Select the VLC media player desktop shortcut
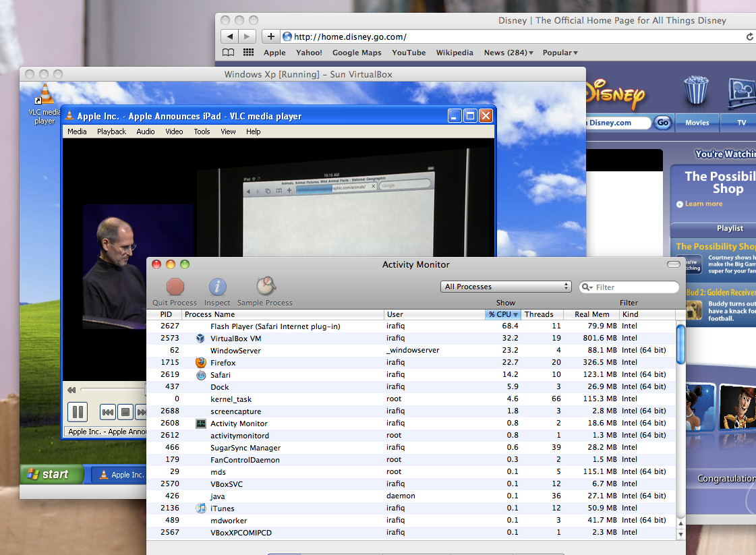The height and width of the screenshot is (555, 756). [x=45, y=104]
